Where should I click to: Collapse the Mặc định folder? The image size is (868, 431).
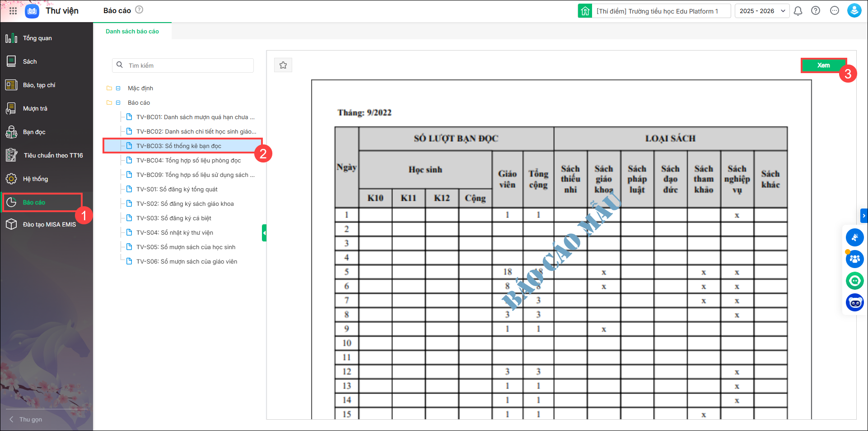pos(118,88)
